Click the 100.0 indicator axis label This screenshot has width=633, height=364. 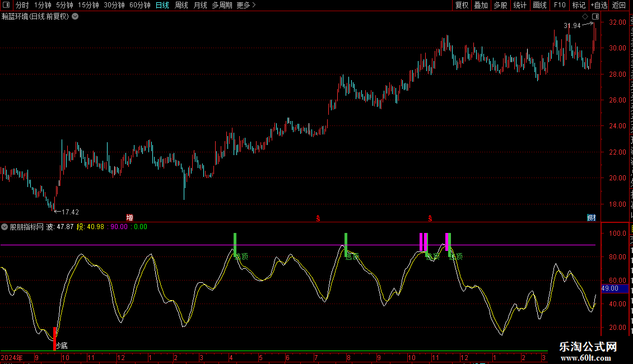pyautogui.click(x=618, y=234)
